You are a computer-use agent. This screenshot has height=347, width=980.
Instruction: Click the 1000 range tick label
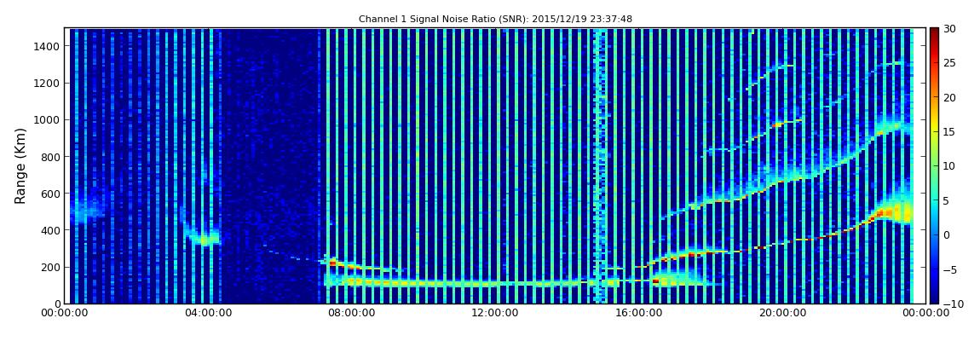pyautogui.click(x=48, y=120)
